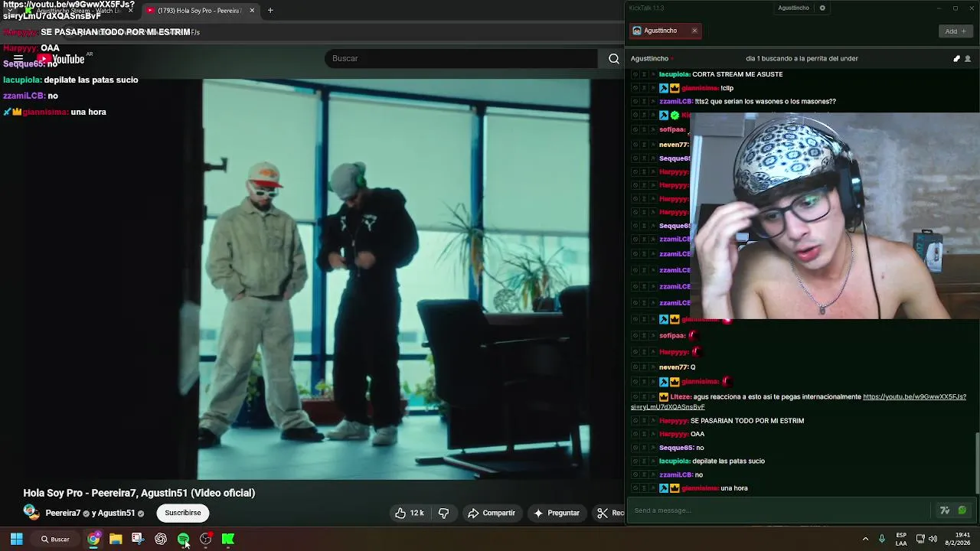Click the ban icon beside lacupiola's CORTA STREAM message
The height and width of the screenshot is (551, 980).
[635, 74]
